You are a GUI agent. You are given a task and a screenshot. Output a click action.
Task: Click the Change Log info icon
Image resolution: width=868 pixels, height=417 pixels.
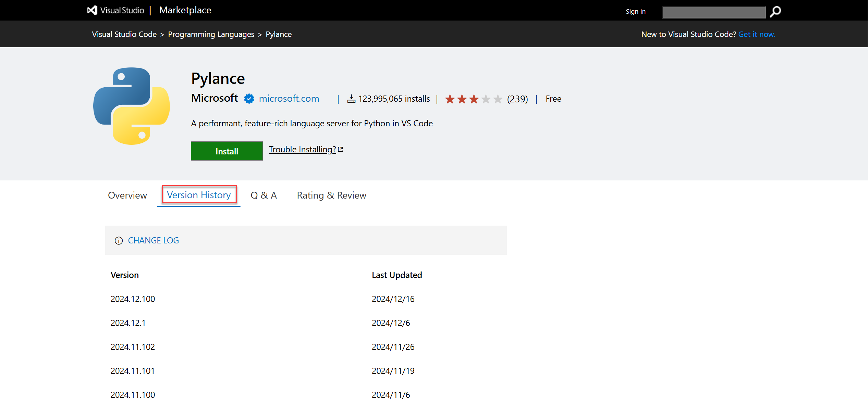pyautogui.click(x=119, y=241)
